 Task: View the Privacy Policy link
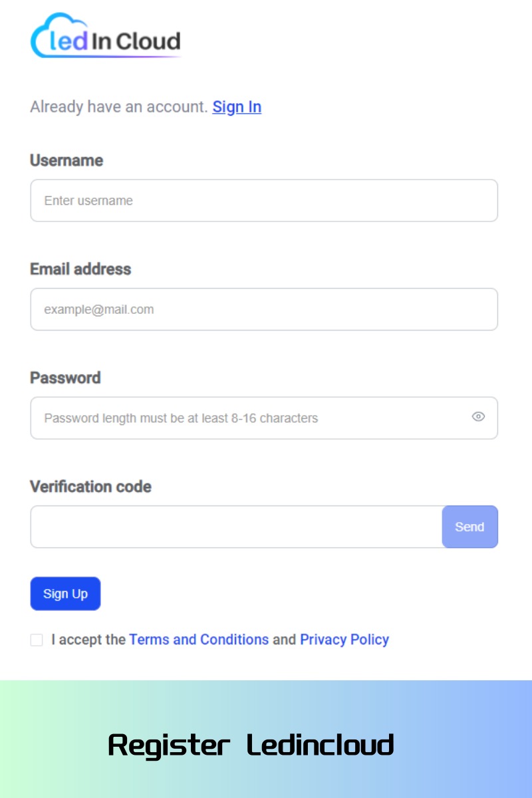coord(344,640)
